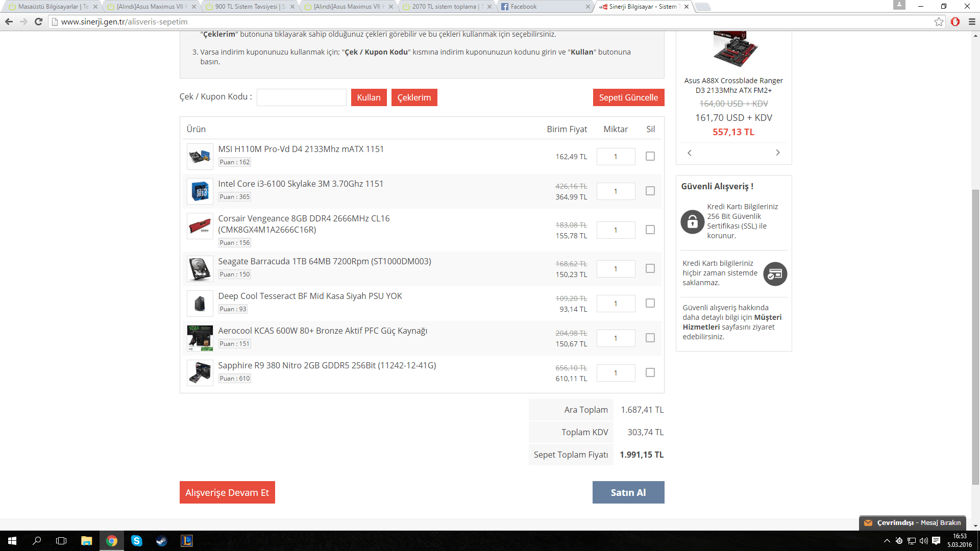The width and height of the screenshot is (980, 551).
Task: Expand hidden system tray icons
Action: tap(887, 541)
